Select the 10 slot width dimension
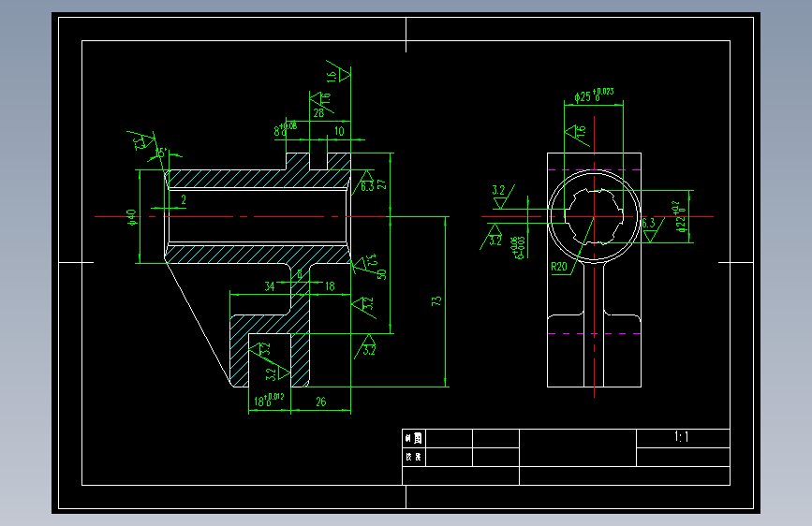 [339, 131]
